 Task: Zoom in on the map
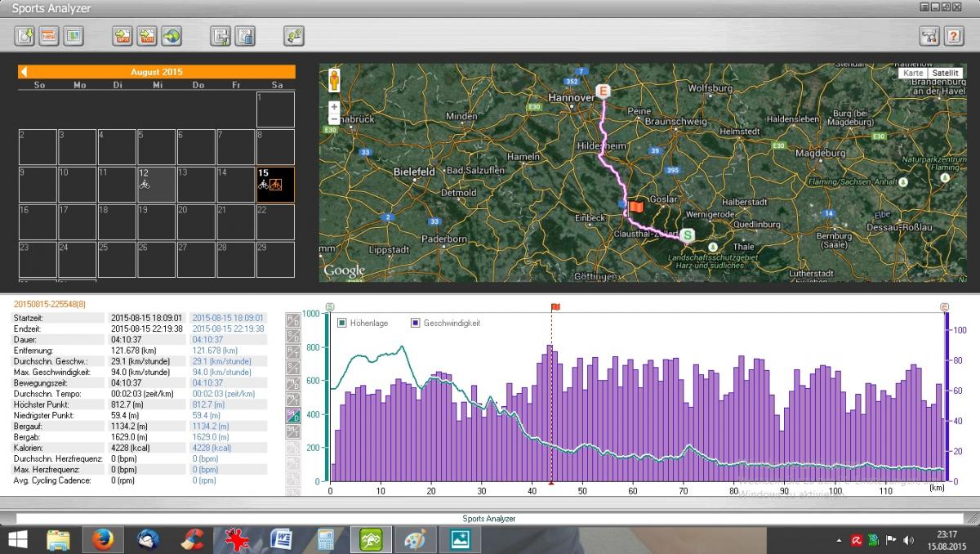coord(334,107)
